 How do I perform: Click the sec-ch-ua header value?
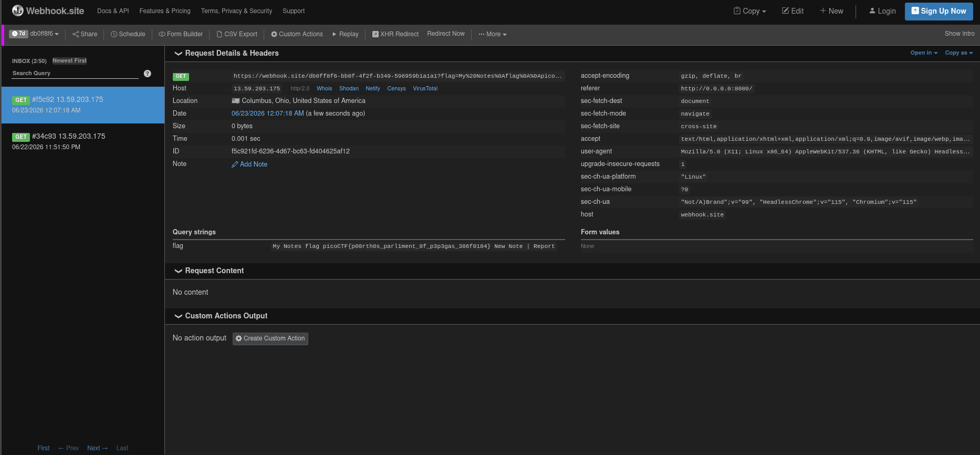(798, 202)
